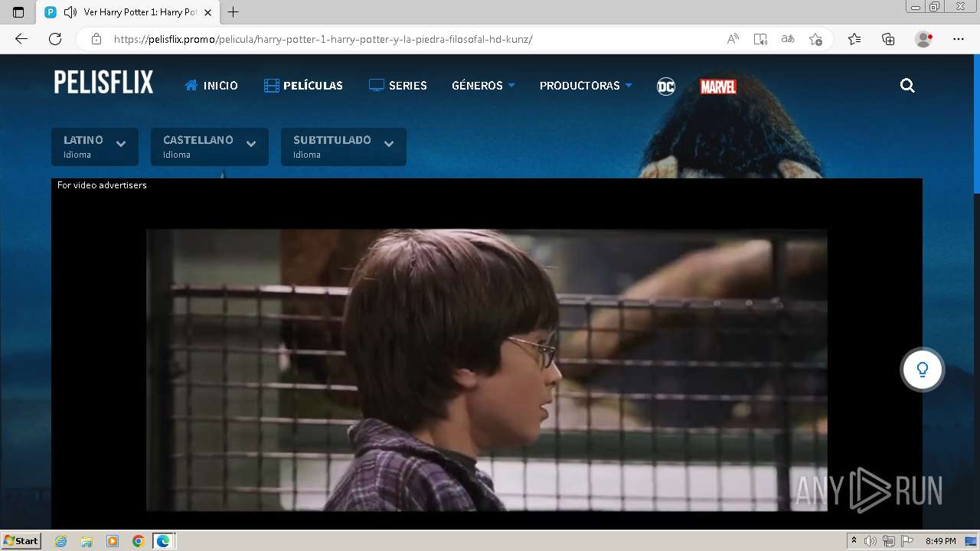
Task: Click the 'For video advertisers' link
Action: (x=102, y=185)
